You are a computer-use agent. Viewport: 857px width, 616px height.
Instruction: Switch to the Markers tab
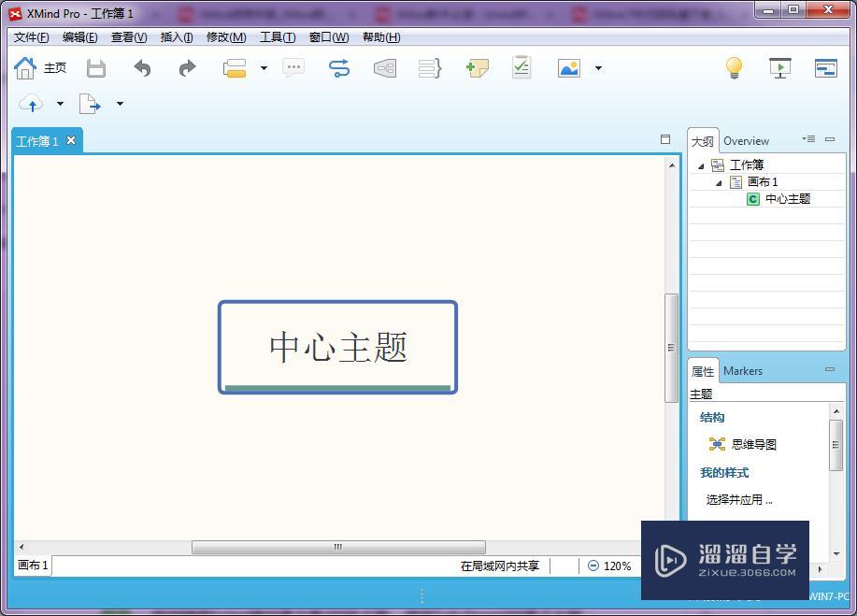pyautogui.click(x=742, y=371)
